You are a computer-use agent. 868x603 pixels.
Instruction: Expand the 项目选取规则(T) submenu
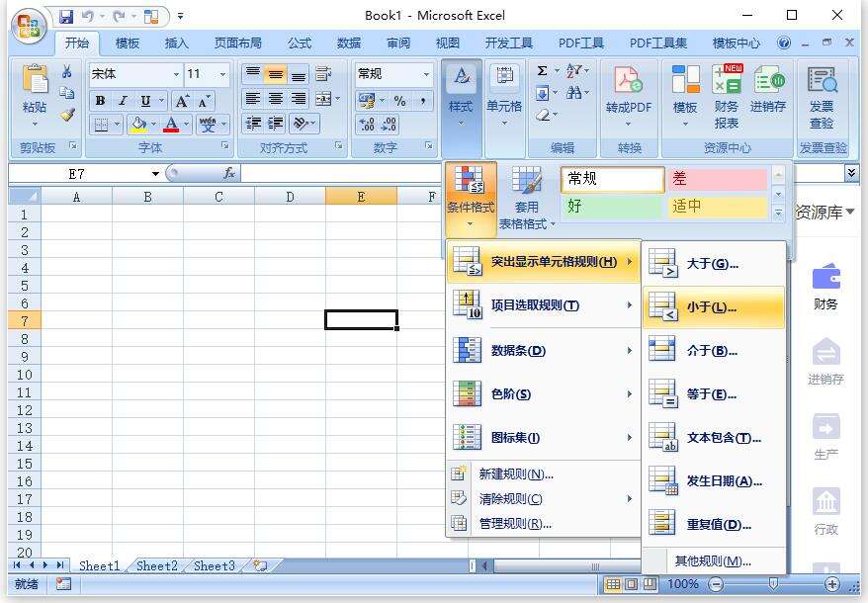click(544, 305)
